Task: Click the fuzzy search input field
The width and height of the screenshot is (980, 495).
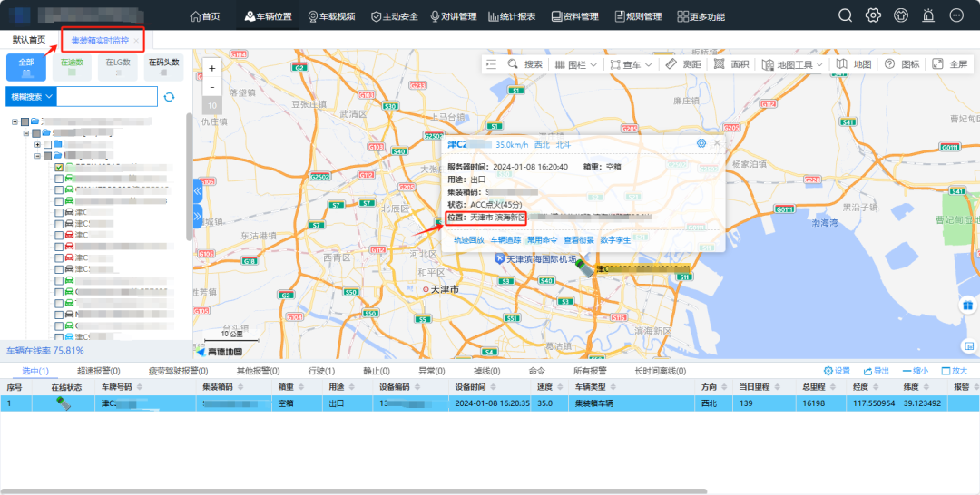Action: tap(107, 97)
